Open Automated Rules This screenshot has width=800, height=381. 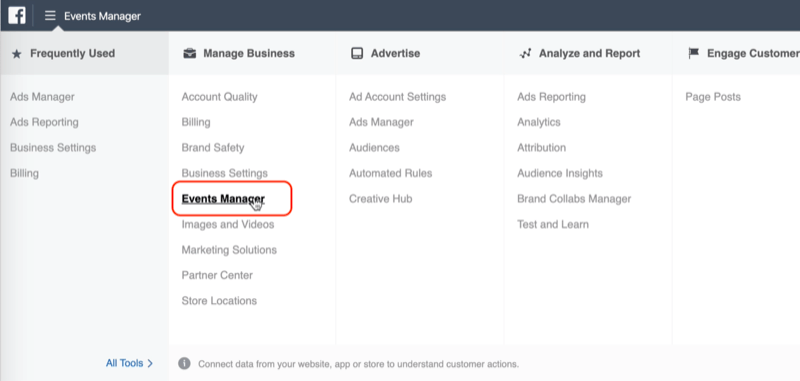(390, 173)
